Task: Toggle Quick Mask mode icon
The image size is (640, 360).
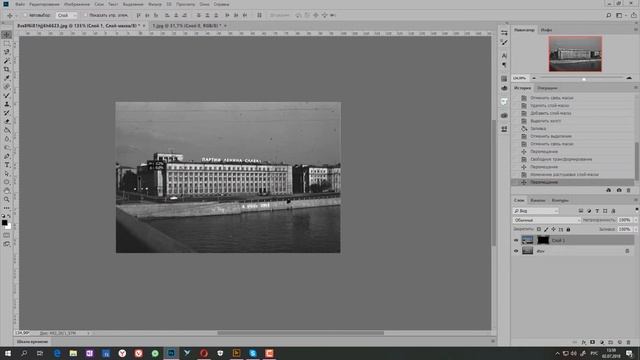Action: [7, 236]
